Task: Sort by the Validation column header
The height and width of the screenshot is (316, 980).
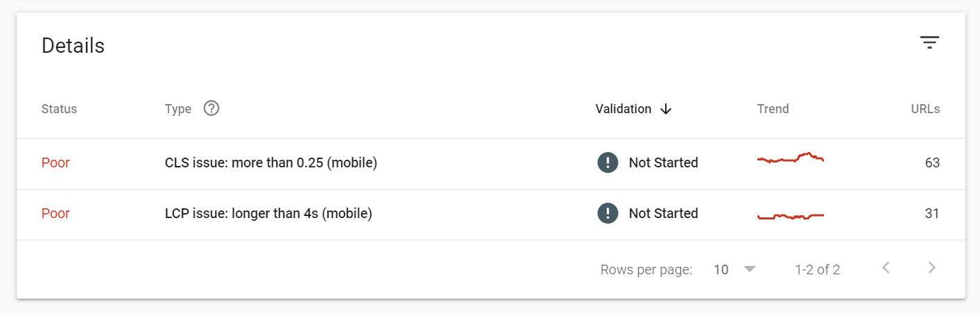Action: [x=623, y=109]
